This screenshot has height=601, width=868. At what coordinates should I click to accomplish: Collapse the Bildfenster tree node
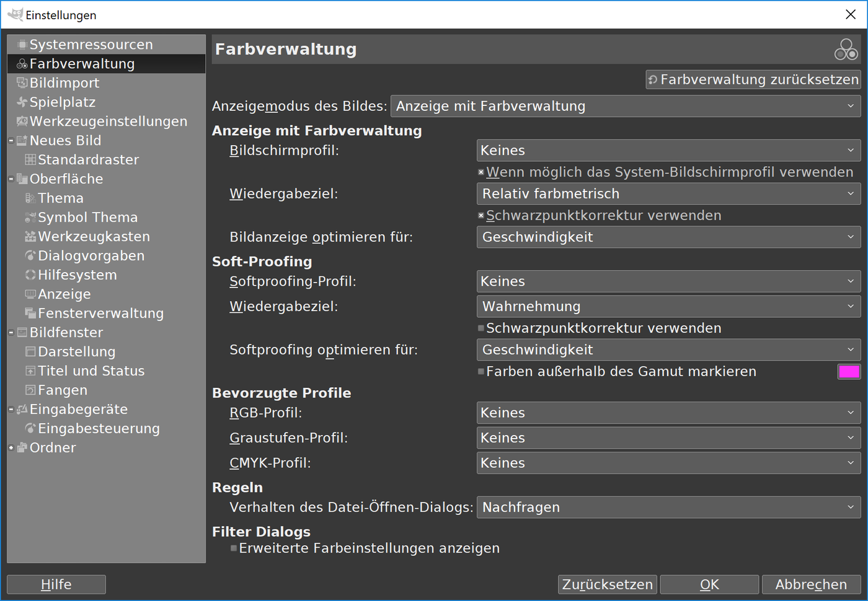11,333
